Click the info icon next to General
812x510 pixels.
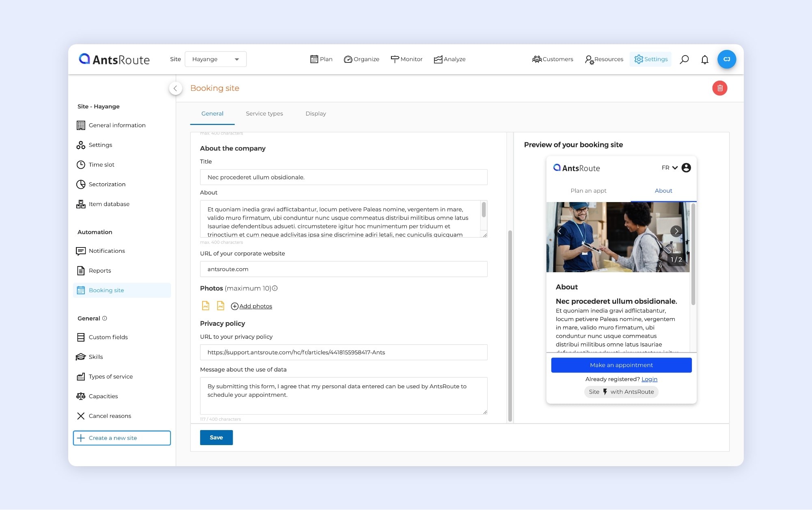point(104,318)
